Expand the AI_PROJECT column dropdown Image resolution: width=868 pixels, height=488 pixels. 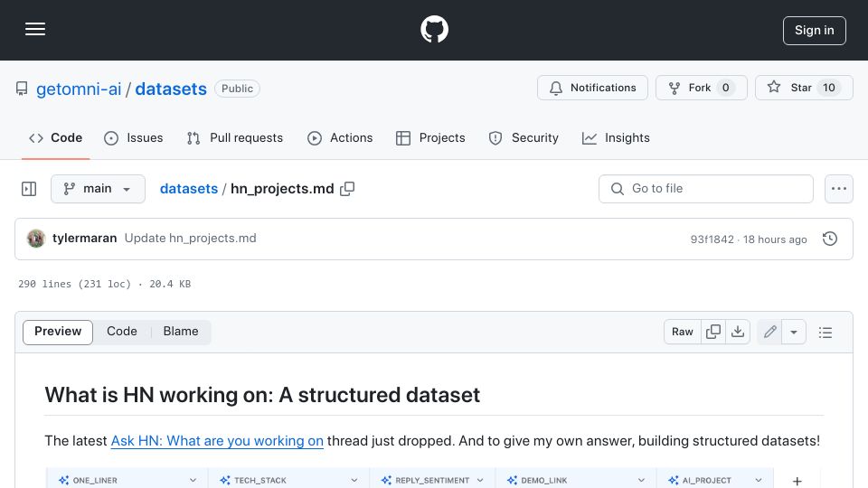(759, 480)
